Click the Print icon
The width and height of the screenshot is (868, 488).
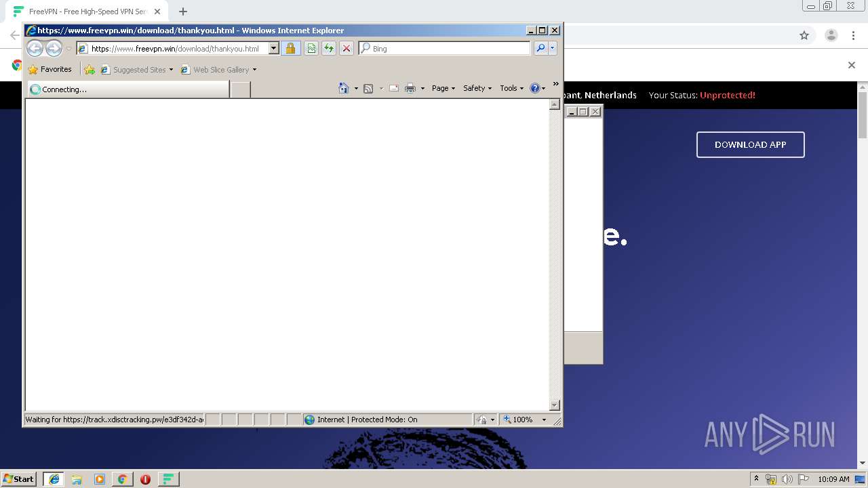tap(410, 88)
